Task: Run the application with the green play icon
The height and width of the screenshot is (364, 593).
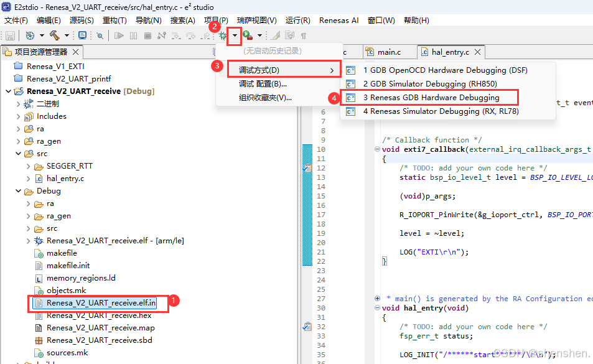Action: tap(246, 35)
